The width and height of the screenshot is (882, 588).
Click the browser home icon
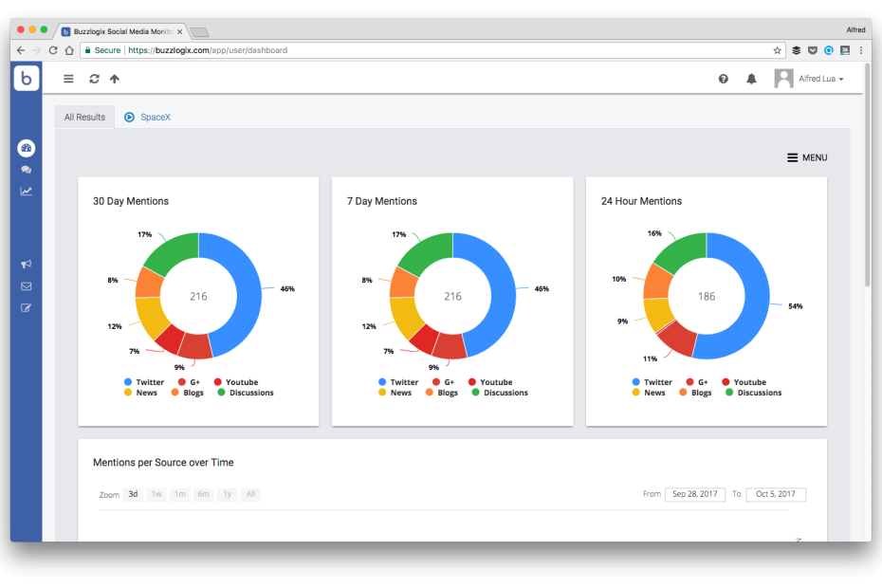click(69, 50)
